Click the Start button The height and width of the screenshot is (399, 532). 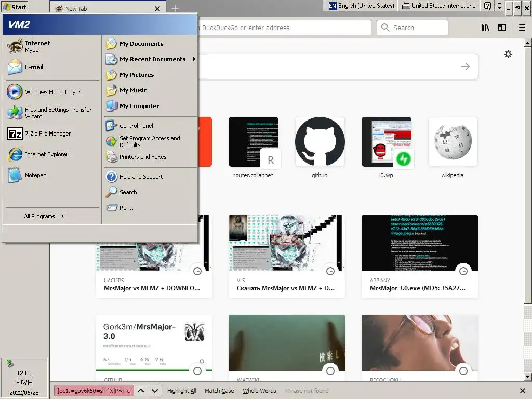(x=14, y=7)
